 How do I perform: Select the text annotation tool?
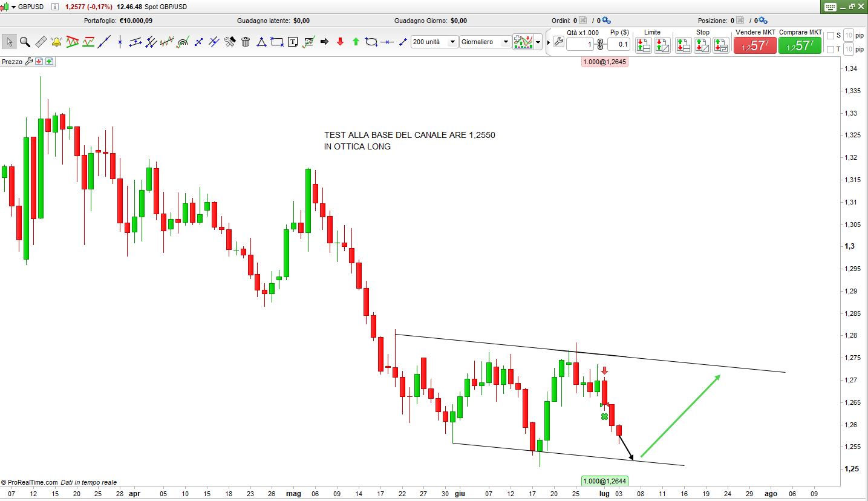[x=293, y=42]
